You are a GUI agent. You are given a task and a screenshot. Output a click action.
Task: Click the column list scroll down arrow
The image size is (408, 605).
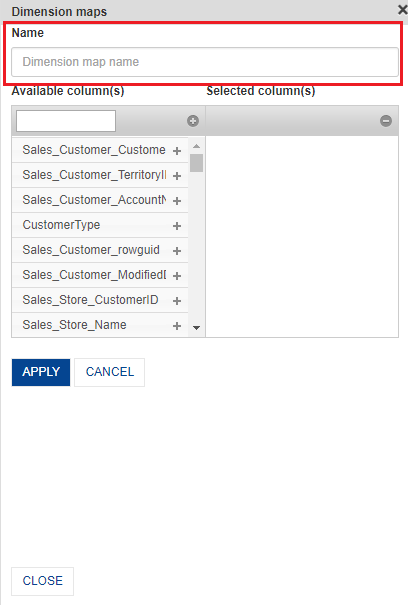pyautogui.click(x=196, y=328)
